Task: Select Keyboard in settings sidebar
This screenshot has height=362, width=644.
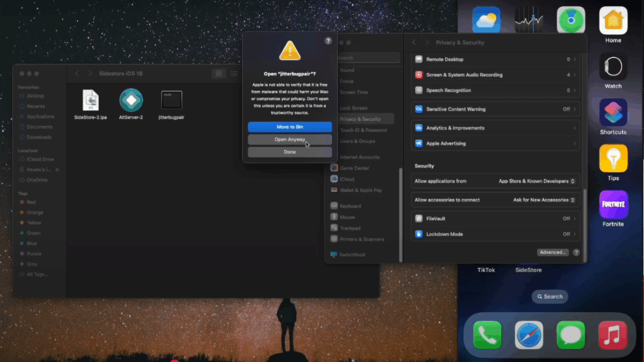Action: click(x=350, y=206)
